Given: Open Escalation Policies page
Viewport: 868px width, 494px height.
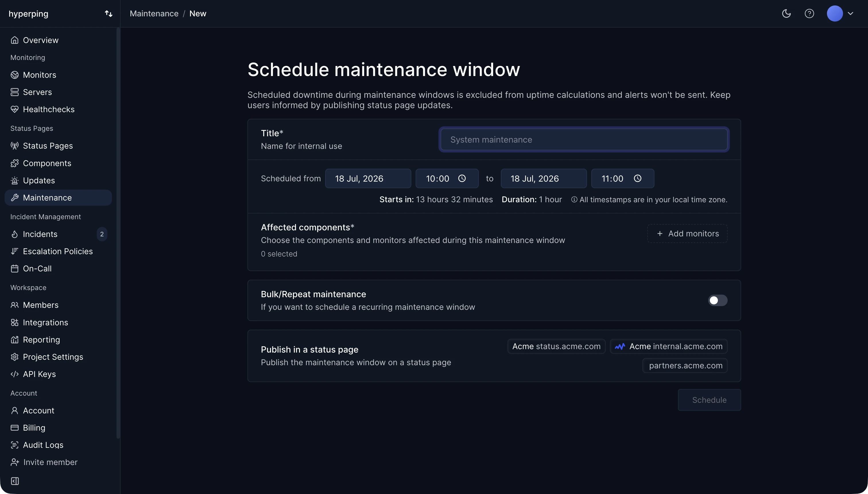Looking at the screenshot, I should [58, 251].
